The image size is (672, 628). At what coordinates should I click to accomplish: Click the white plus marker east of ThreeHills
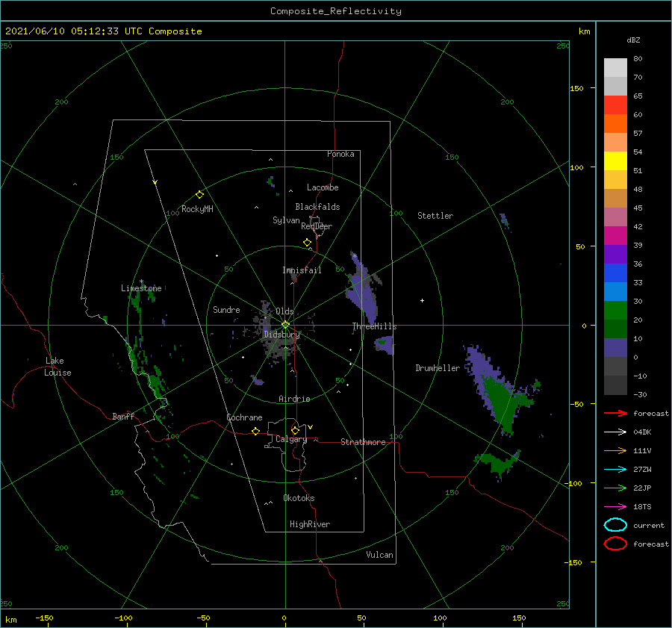click(422, 300)
